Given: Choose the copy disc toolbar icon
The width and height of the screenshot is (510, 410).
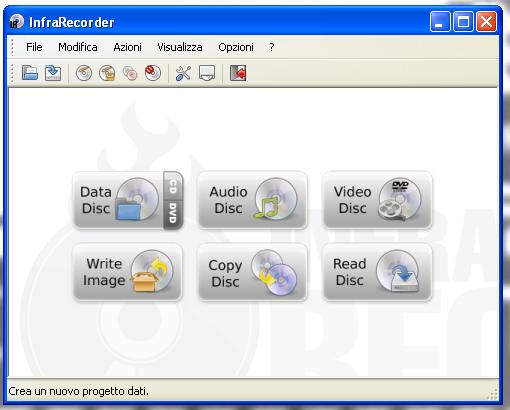Looking at the screenshot, I should click(130, 73).
